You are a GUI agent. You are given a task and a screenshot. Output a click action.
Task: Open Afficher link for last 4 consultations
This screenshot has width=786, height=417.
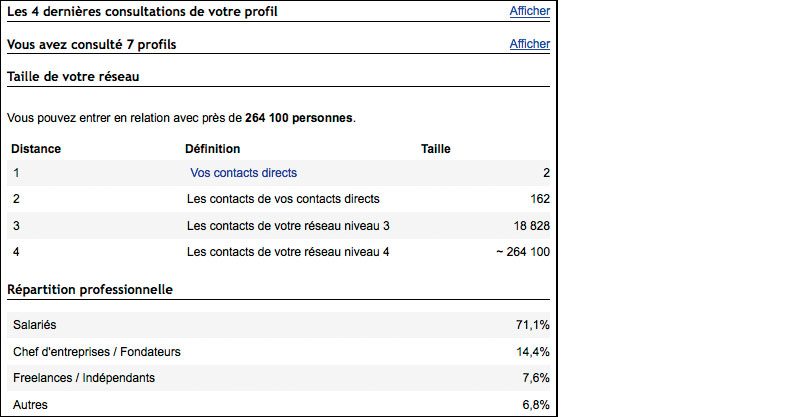tap(529, 11)
